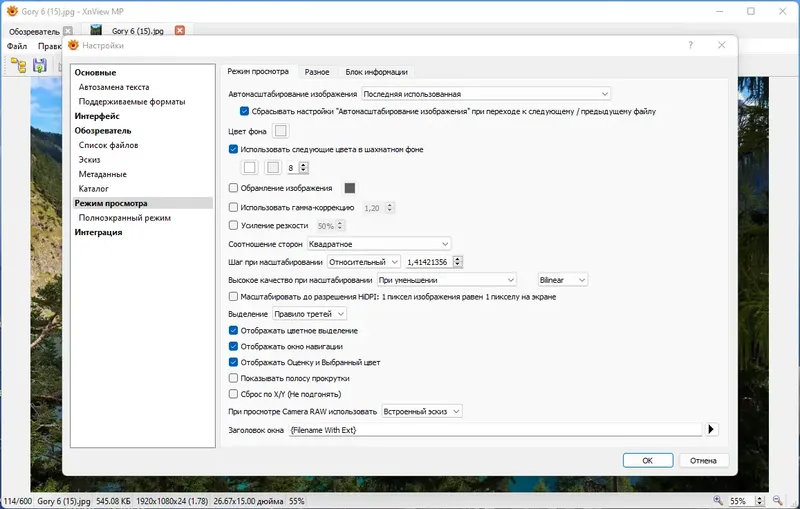Viewport: 800px width, 509px height.
Task: Open Высокое качество При уменьшении dropdown
Action: (x=446, y=279)
